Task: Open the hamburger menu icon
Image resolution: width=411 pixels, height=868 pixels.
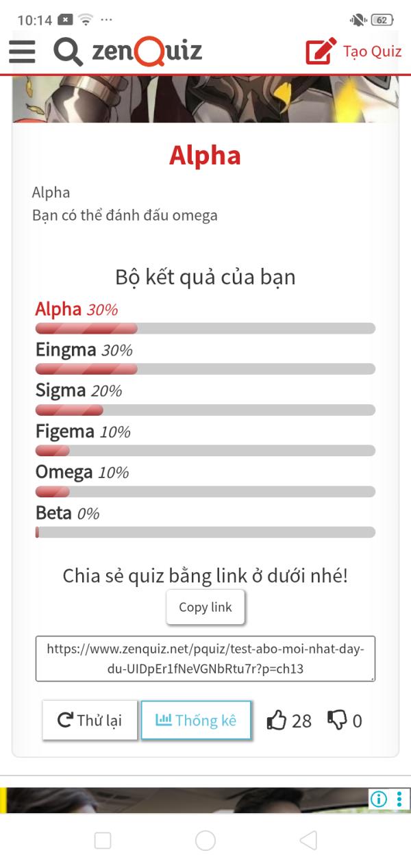Action: pos(22,51)
